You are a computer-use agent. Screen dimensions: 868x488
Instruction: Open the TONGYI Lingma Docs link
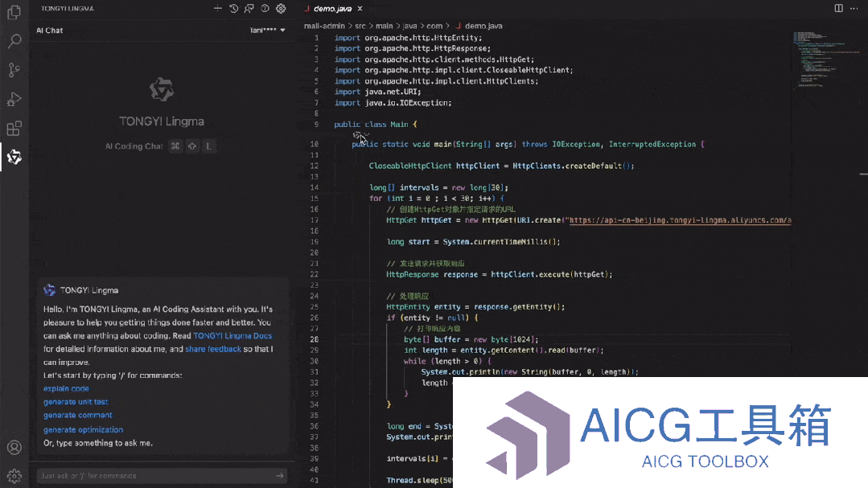point(232,336)
